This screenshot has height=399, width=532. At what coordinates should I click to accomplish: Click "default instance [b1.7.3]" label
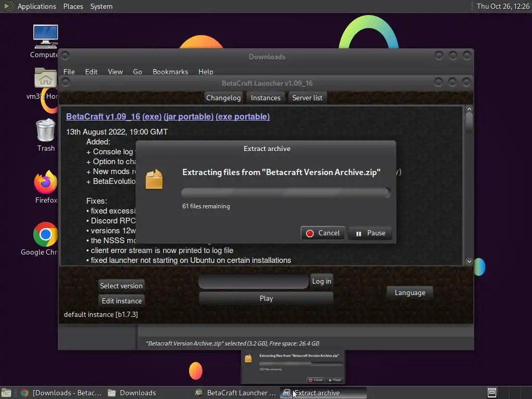pos(101,314)
